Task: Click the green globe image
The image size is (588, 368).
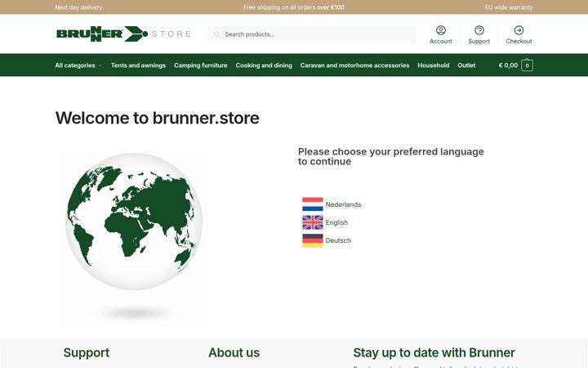Action: (x=134, y=222)
